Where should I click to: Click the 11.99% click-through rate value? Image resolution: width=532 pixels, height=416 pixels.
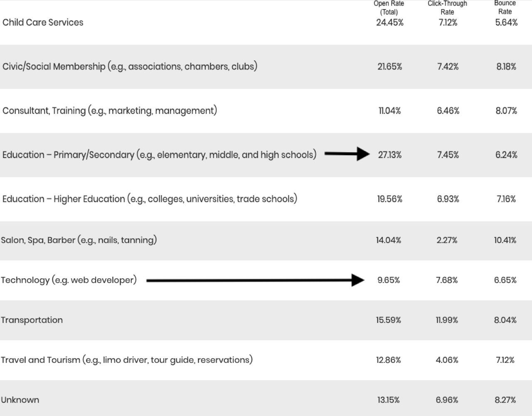447,320
